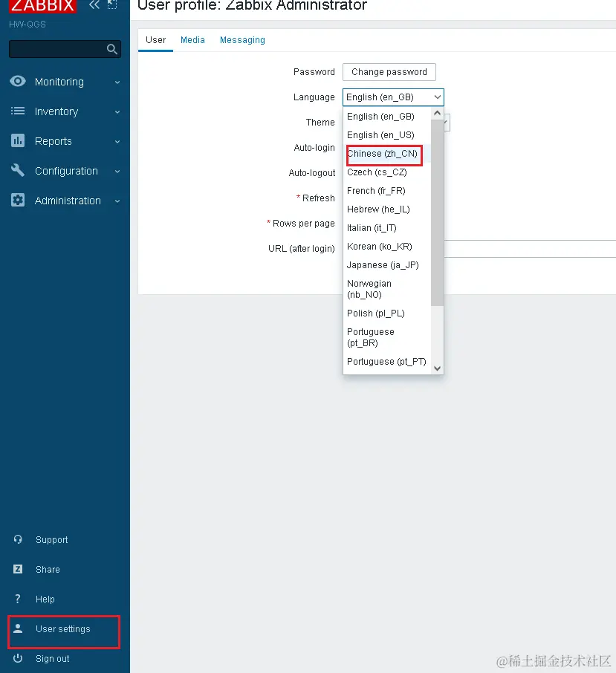This screenshot has width=616, height=673.
Task: Click the URL (after login) input field
Action: click(530, 249)
